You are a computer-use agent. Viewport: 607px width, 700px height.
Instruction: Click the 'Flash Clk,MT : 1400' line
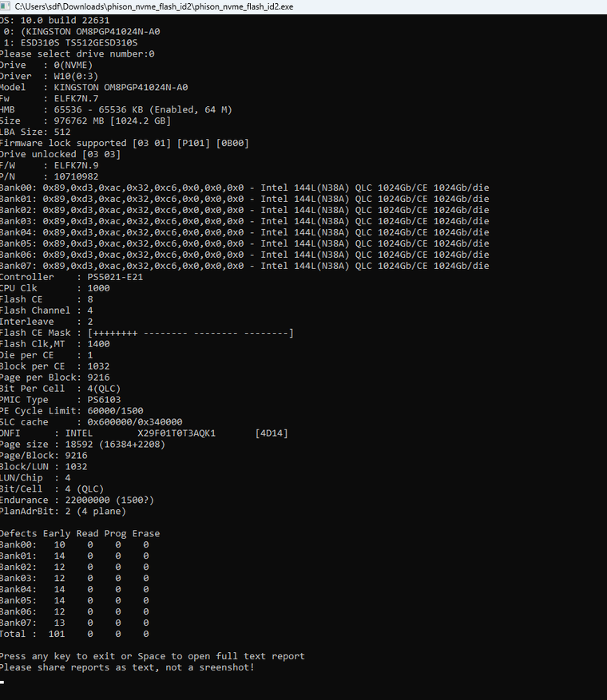[x=55, y=344]
